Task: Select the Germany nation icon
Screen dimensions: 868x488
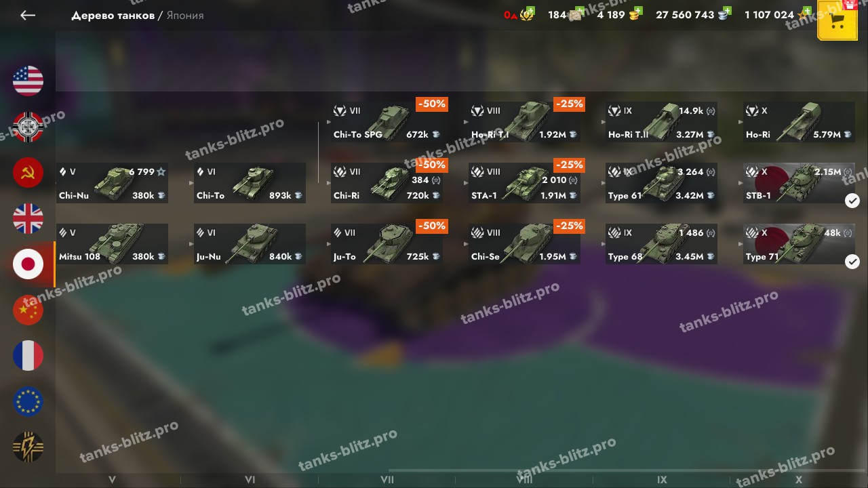Action: coord(28,127)
